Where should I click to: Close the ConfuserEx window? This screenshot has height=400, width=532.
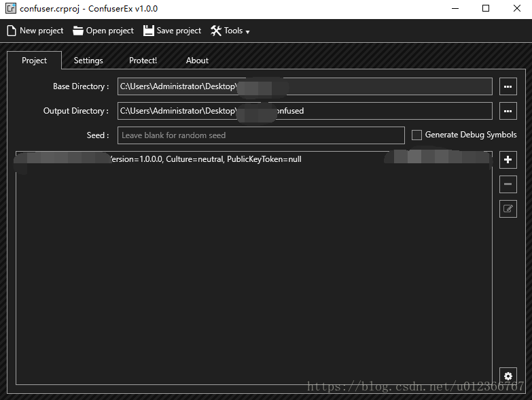(517, 8)
